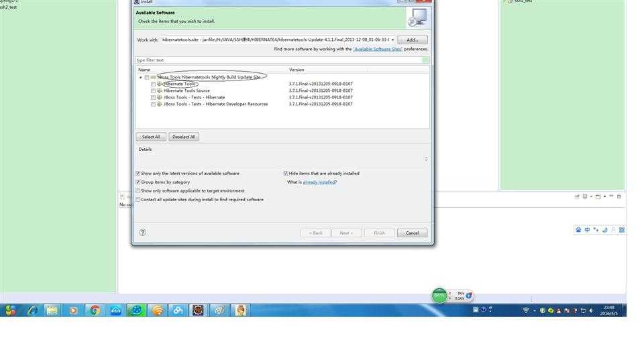Select JBoss Tools - Tests - Hibernate Developer Resources row
This screenshot has height=362, width=644.
tap(215, 105)
